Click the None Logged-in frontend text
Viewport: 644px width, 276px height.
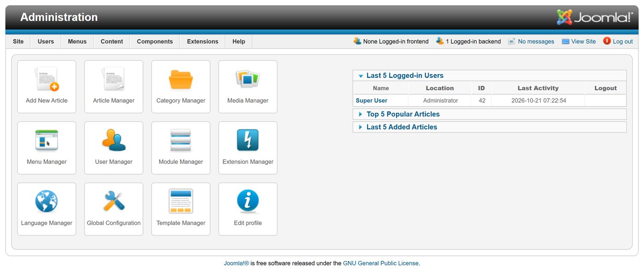coord(396,41)
